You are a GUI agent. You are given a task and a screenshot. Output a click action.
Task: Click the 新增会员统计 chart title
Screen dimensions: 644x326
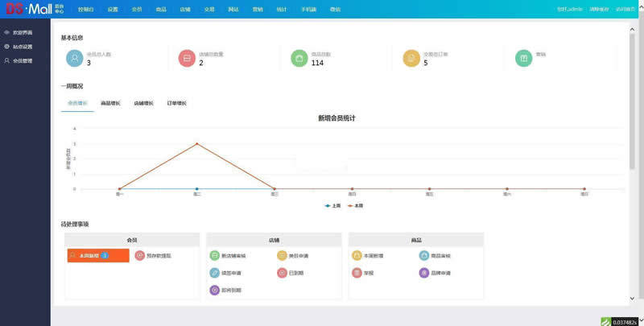click(x=336, y=118)
